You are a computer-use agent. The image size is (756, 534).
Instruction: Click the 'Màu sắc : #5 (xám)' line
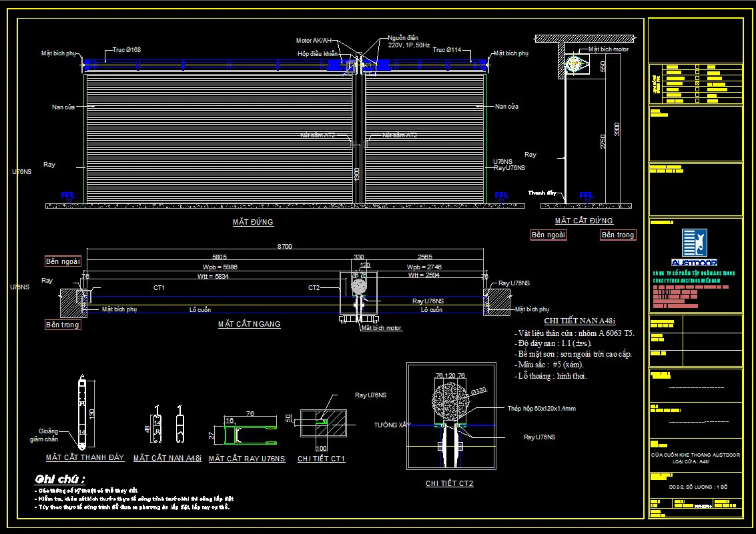[x=548, y=365]
